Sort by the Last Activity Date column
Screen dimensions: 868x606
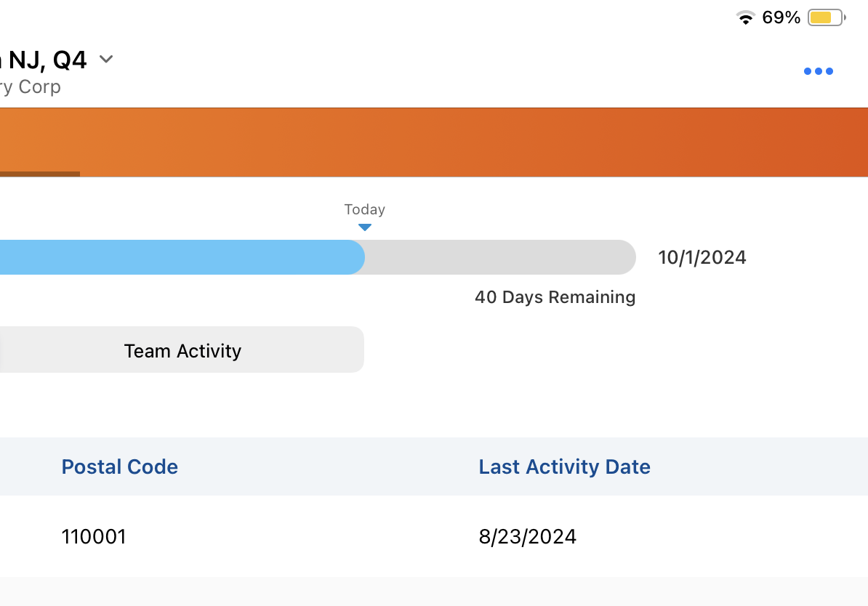point(564,466)
